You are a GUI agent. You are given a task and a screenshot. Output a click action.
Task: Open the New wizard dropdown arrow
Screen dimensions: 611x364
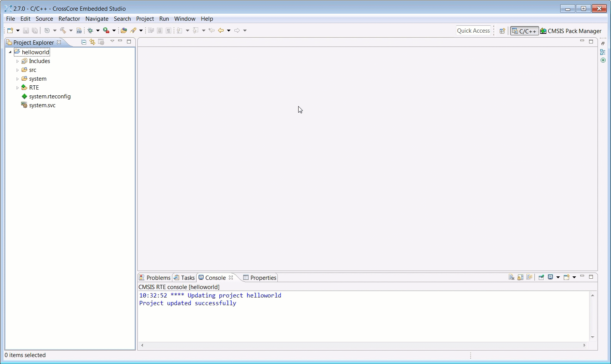click(x=18, y=30)
